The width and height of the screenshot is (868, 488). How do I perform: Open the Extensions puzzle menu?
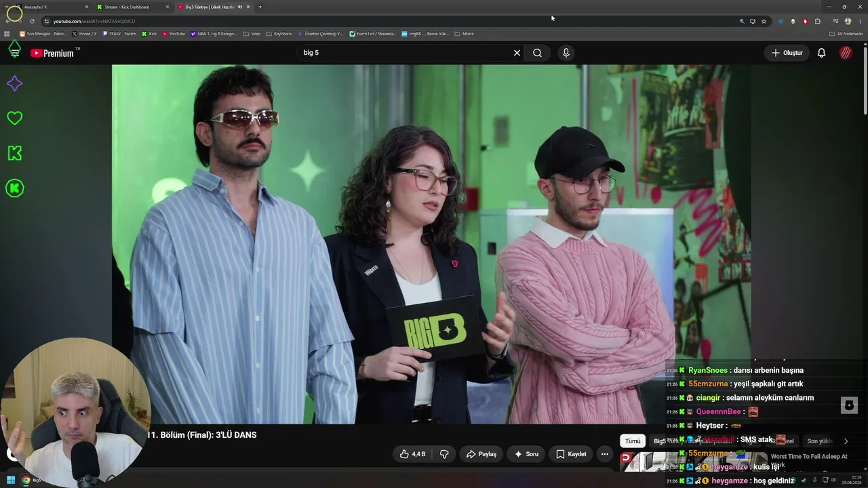click(x=818, y=21)
